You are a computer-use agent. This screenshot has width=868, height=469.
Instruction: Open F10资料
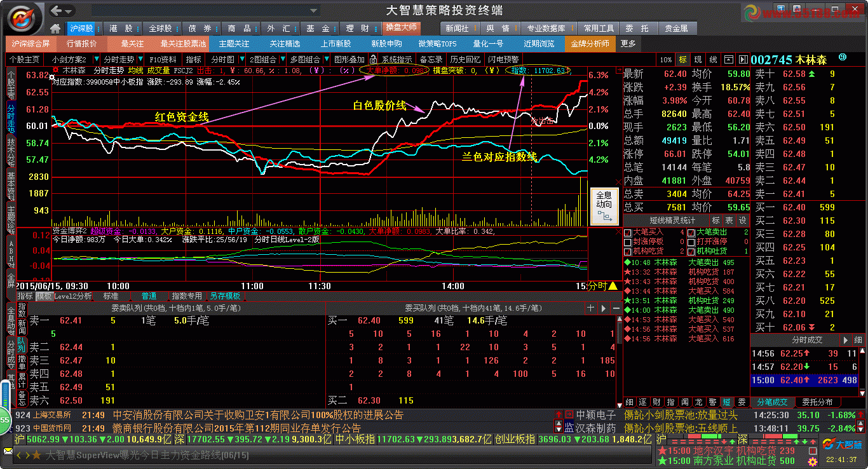click(x=165, y=59)
